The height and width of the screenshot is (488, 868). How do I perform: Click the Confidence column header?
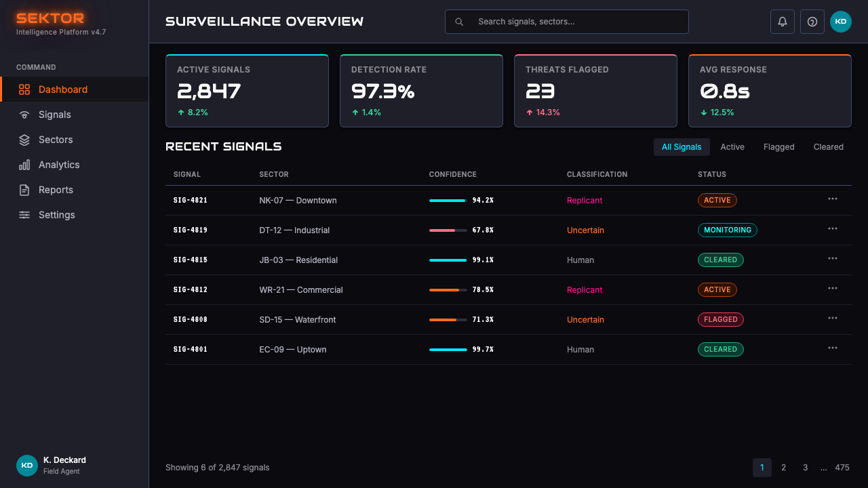[x=453, y=174]
